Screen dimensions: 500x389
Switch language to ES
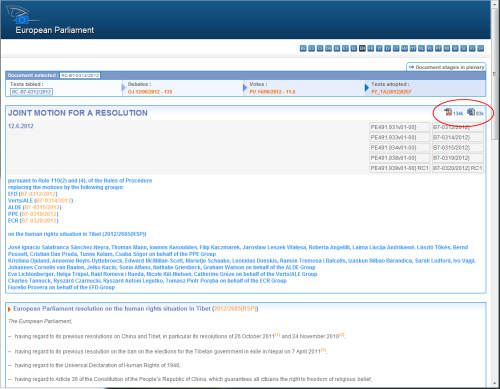click(x=311, y=48)
